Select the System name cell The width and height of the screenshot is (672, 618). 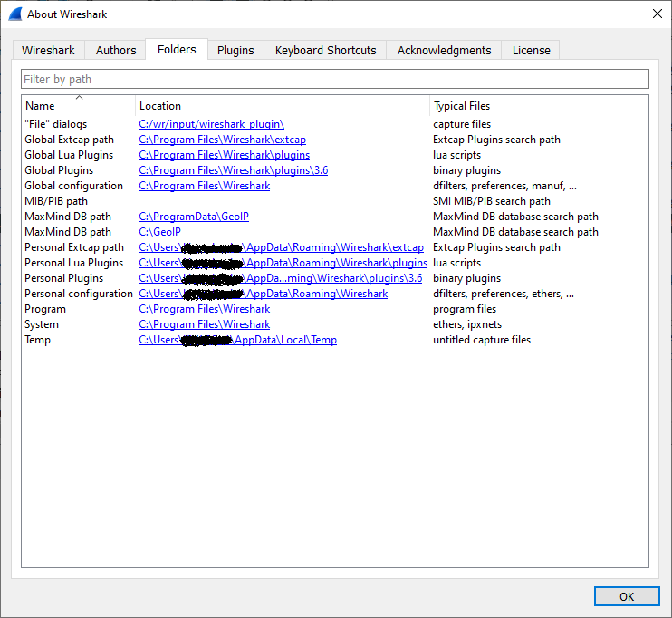42,324
